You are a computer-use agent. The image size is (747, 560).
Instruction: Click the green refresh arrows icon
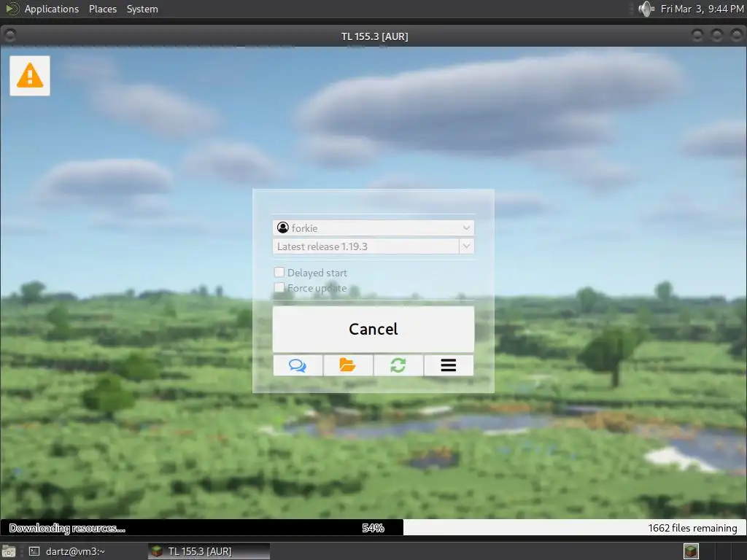398,365
